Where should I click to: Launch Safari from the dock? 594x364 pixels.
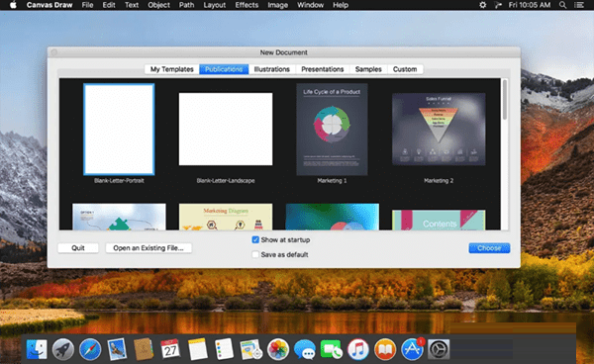[90, 349]
